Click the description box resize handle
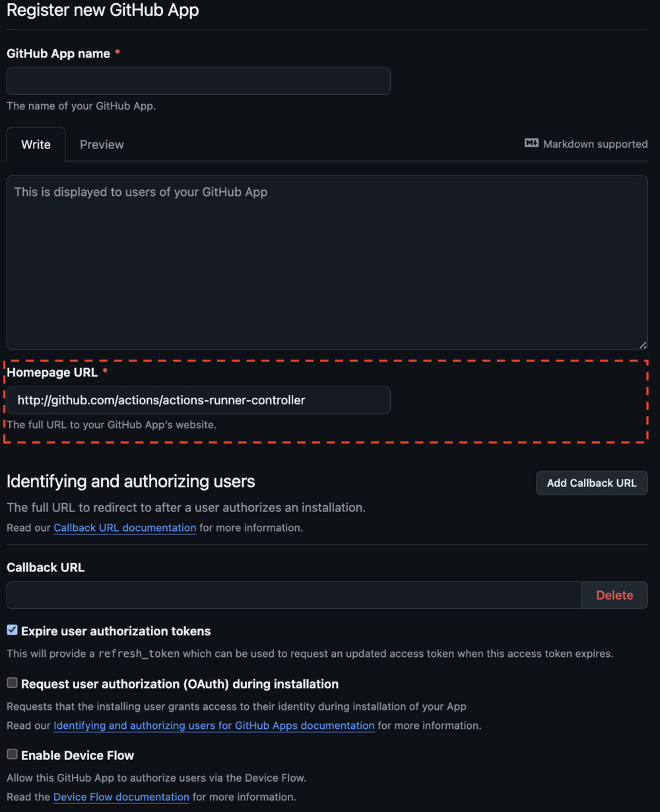Screen dimensions: 660x812 [642, 344]
